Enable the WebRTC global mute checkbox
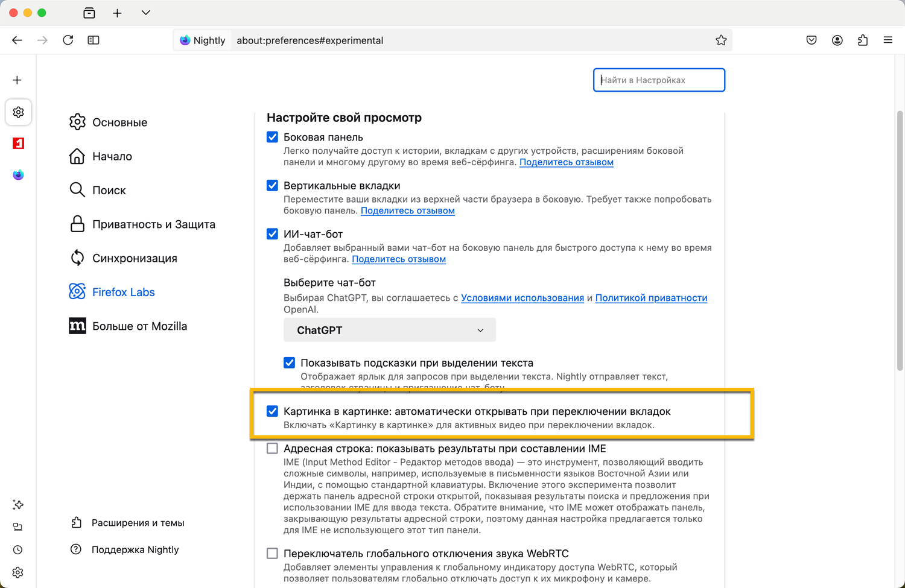The image size is (905, 588). click(273, 554)
